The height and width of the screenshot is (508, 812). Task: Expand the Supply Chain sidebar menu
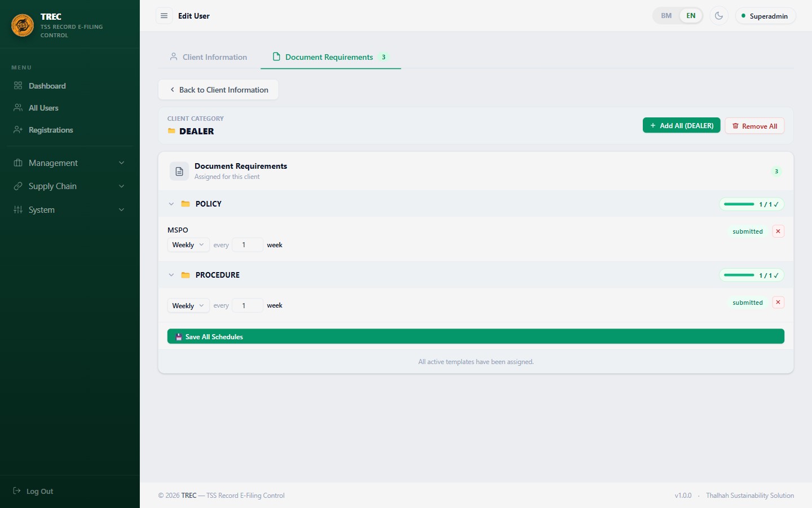(x=70, y=186)
